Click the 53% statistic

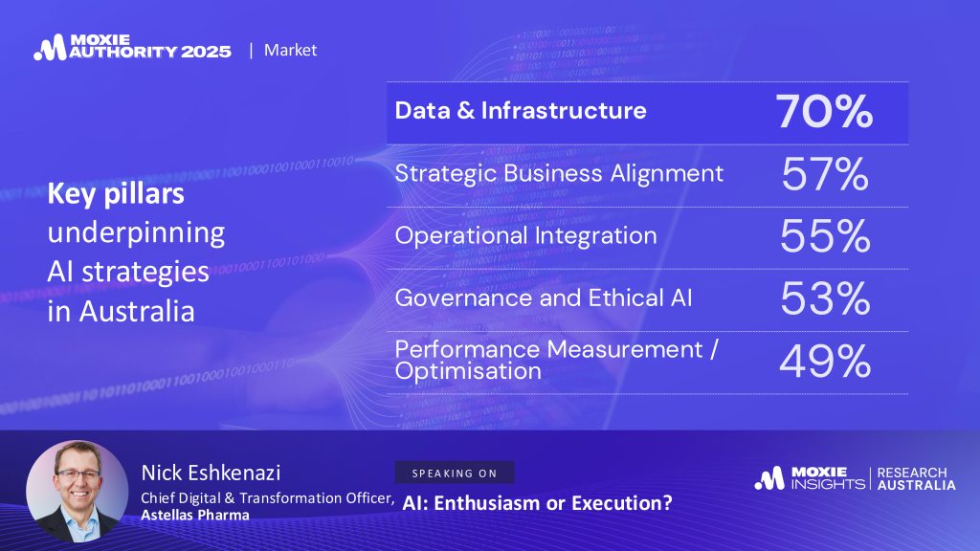825,299
